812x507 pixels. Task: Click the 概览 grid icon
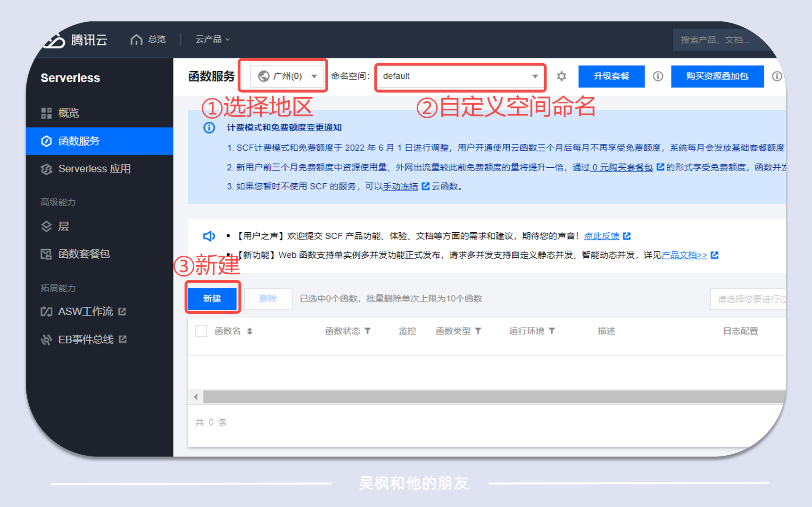coord(46,113)
